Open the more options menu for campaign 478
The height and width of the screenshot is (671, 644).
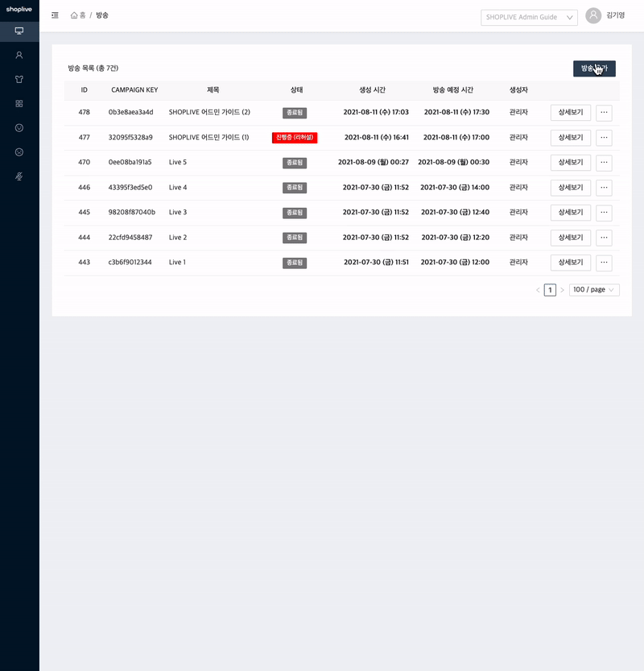pyautogui.click(x=604, y=113)
